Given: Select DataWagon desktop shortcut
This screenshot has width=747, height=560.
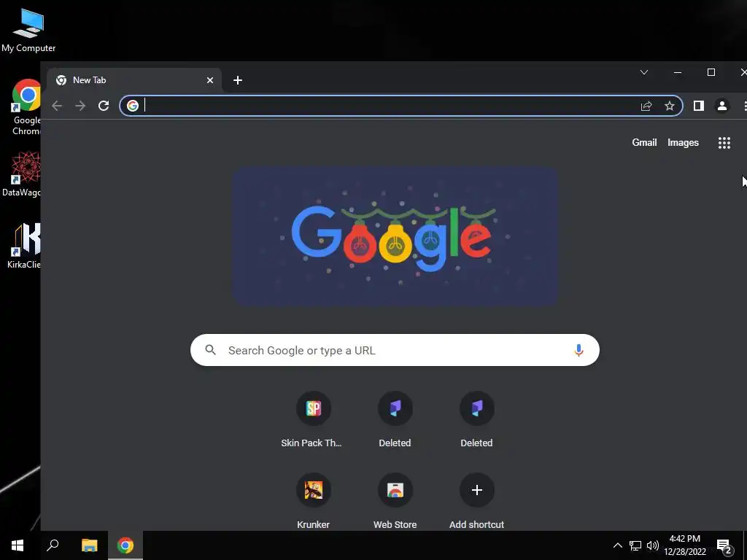Looking at the screenshot, I should pos(23,174).
